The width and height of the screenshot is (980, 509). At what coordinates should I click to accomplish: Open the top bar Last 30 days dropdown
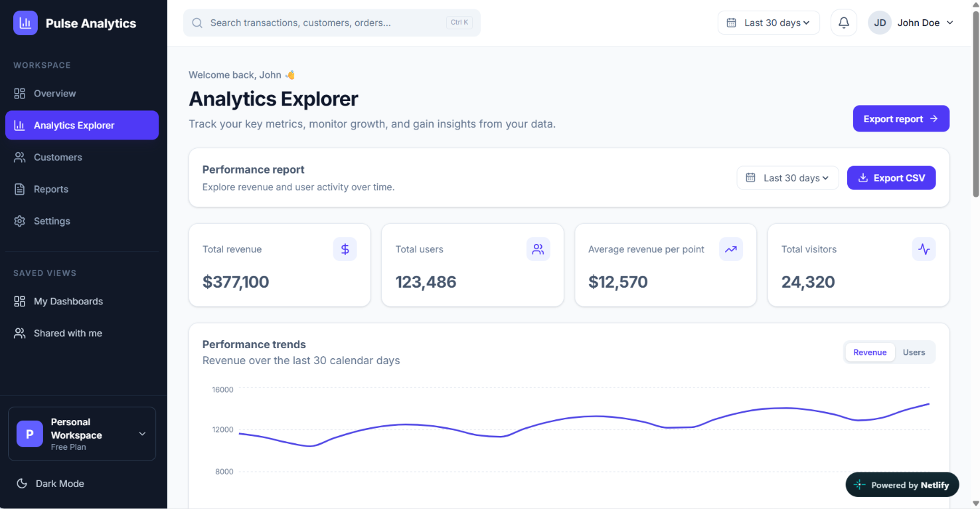pyautogui.click(x=769, y=23)
